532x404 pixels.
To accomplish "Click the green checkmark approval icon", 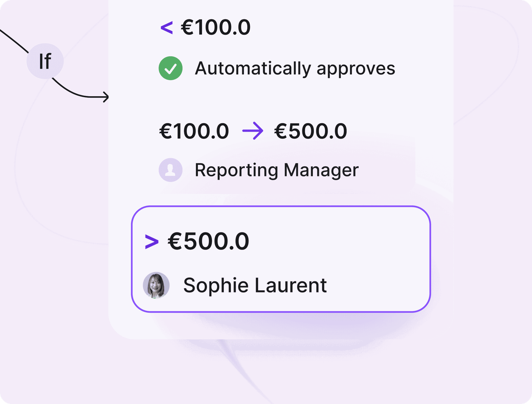I will 171,68.
